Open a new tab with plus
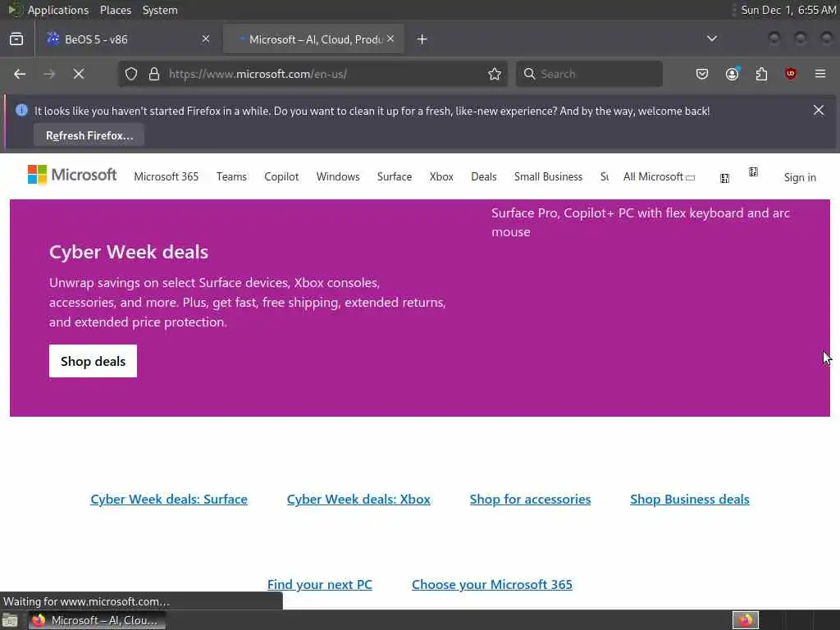This screenshot has height=630, width=840. pyautogui.click(x=422, y=39)
